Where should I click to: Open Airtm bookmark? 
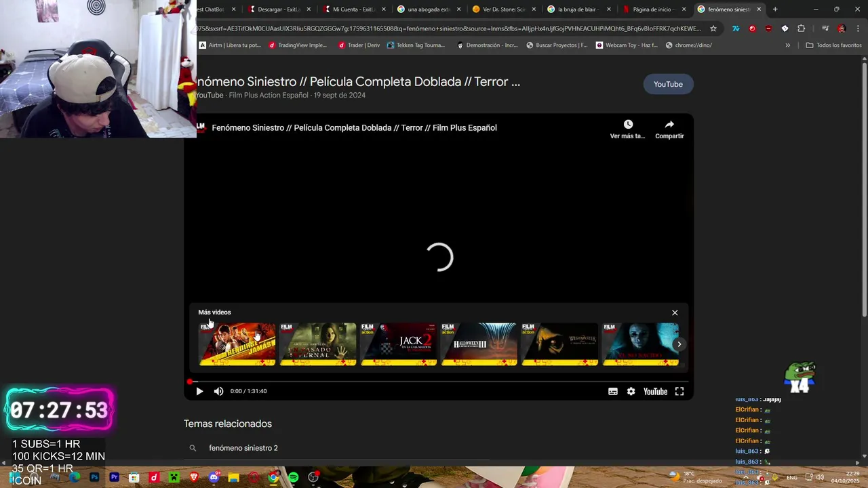230,45
